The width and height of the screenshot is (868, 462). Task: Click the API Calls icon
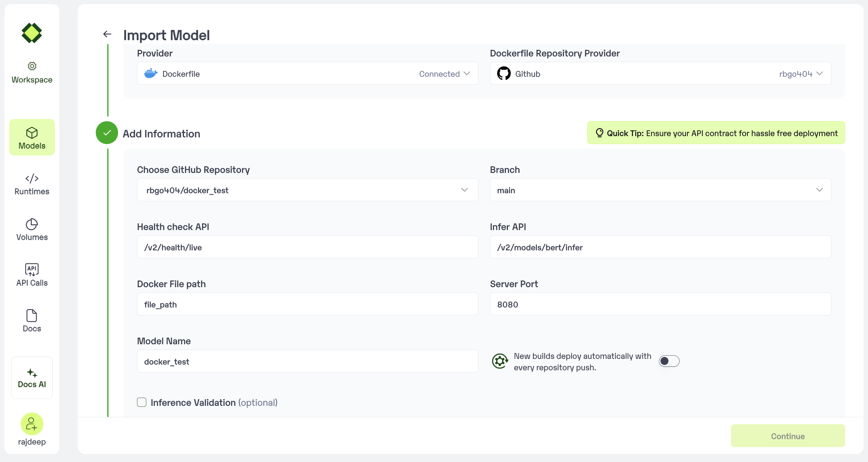pos(32,270)
